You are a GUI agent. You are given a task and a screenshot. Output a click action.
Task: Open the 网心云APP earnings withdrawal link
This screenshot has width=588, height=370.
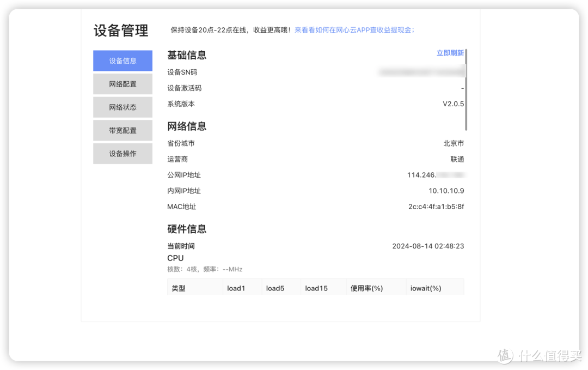click(x=354, y=30)
